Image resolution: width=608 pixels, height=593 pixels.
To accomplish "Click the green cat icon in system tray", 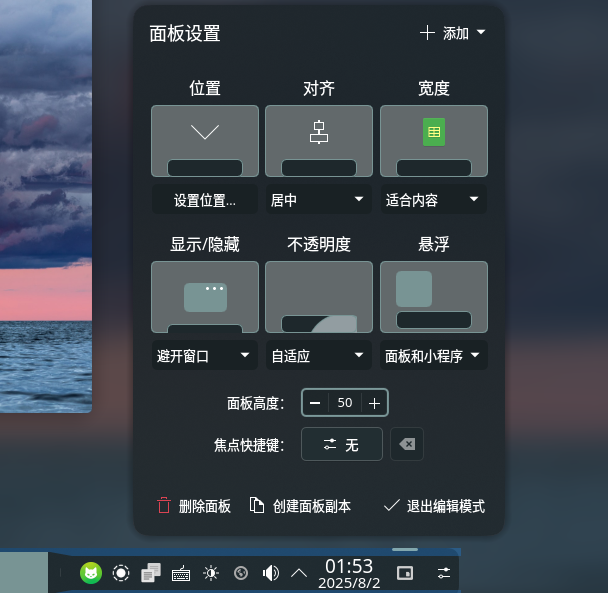I will 91,573.
